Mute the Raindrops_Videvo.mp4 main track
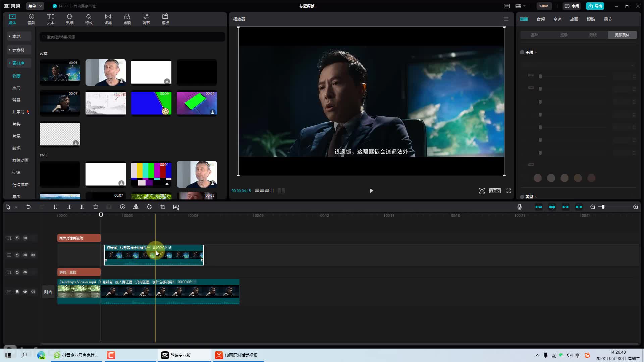Viewport: 644px width, 362px height. point(33,292)
